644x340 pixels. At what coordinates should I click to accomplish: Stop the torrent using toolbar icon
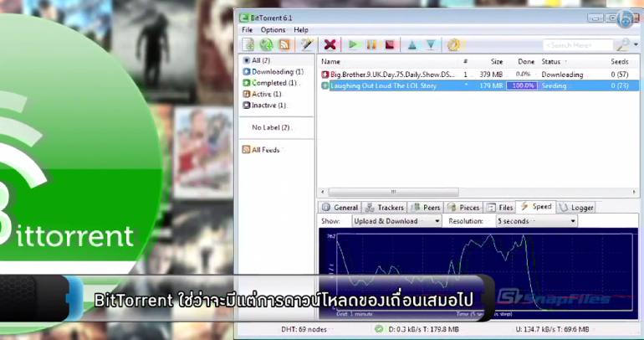[389, 44]
